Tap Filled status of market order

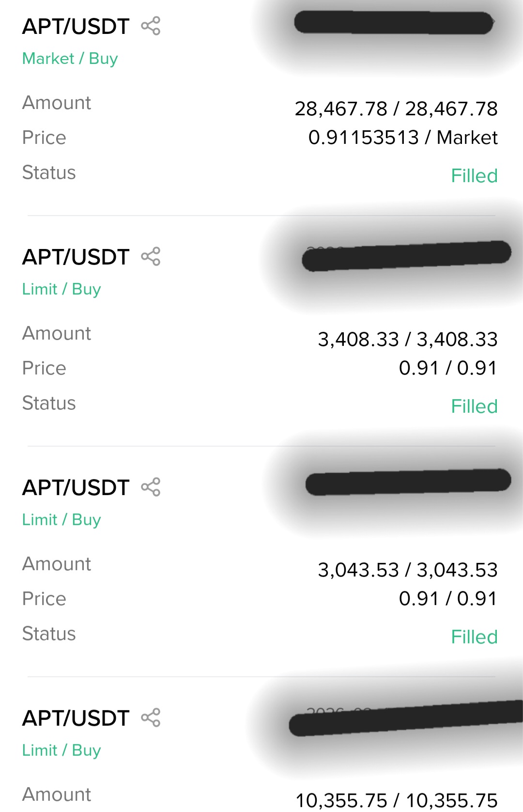[x=474, y=176]
